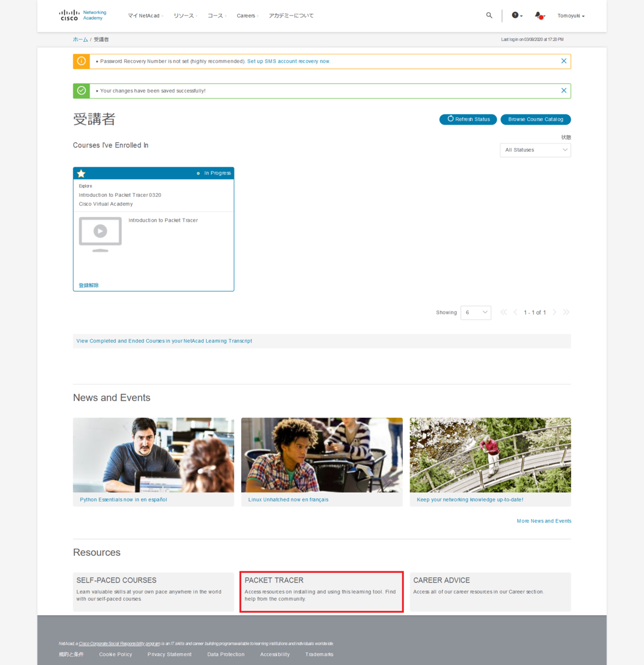Dismiss the password recovery warning banner
Viewport: 644px width, 665px height.
point(564,61)
